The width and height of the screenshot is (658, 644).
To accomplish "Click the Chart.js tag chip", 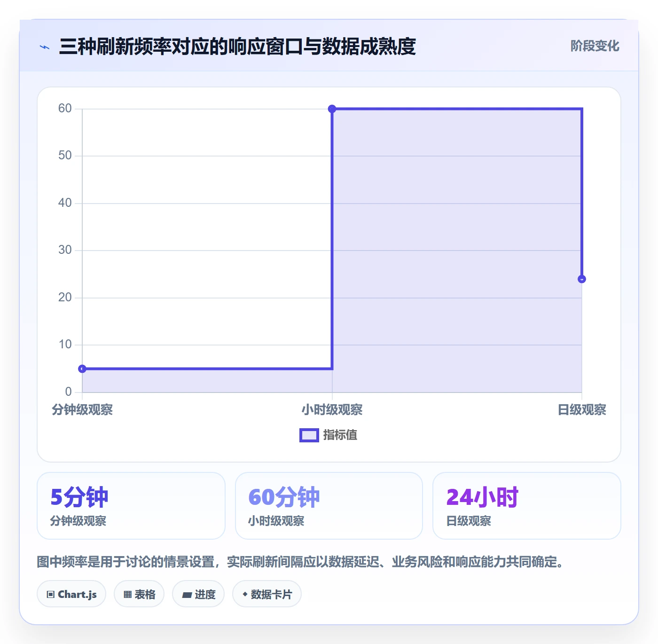I will (x=71, y=594).
